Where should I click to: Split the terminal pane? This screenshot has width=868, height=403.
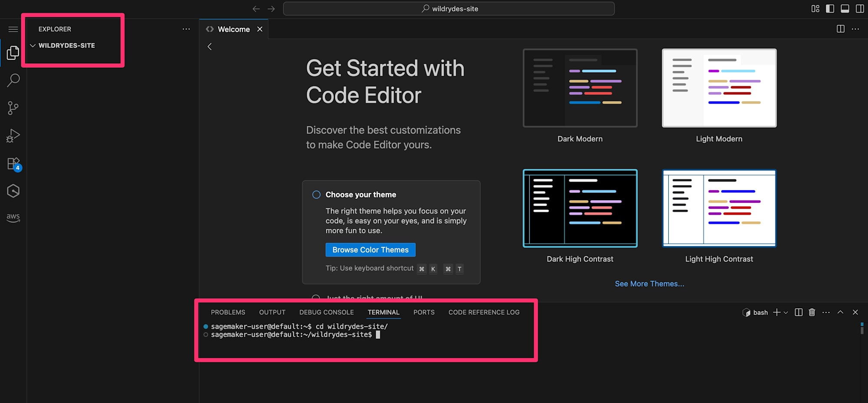(799, 312)
